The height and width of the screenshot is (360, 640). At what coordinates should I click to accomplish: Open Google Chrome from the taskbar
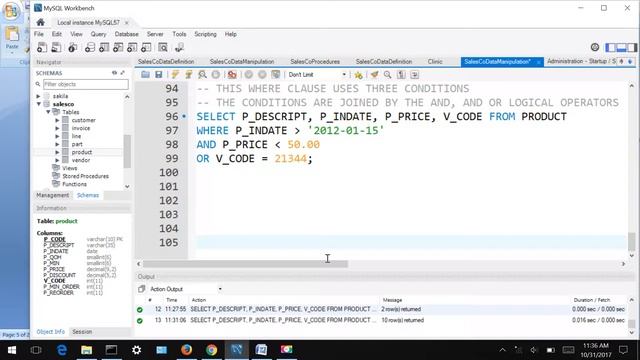point(211,350)
